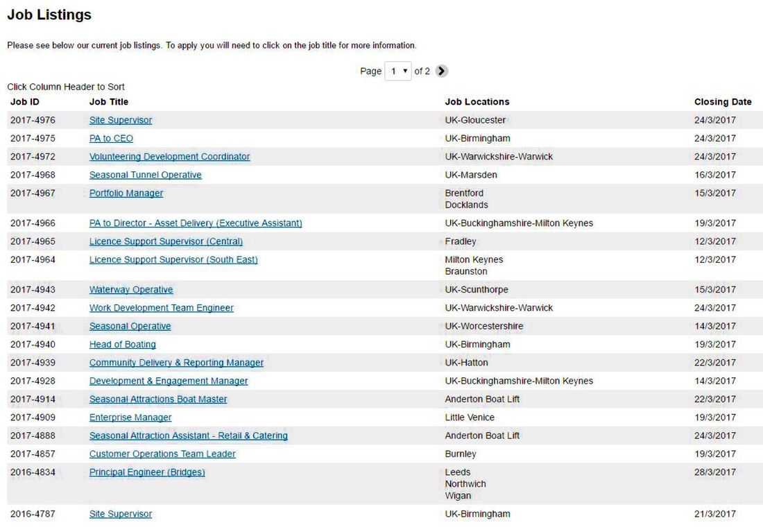Click the Enterprise Manager job link
763x532 pixels.
(130, 418)
